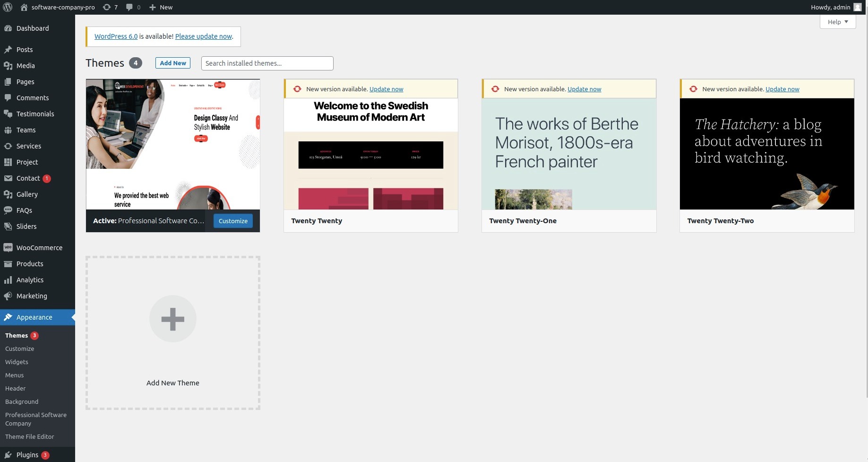Click the Analytics bar chart icon
Image resolution: width=868 pixels, height=462 pixels.
(8, 280)
